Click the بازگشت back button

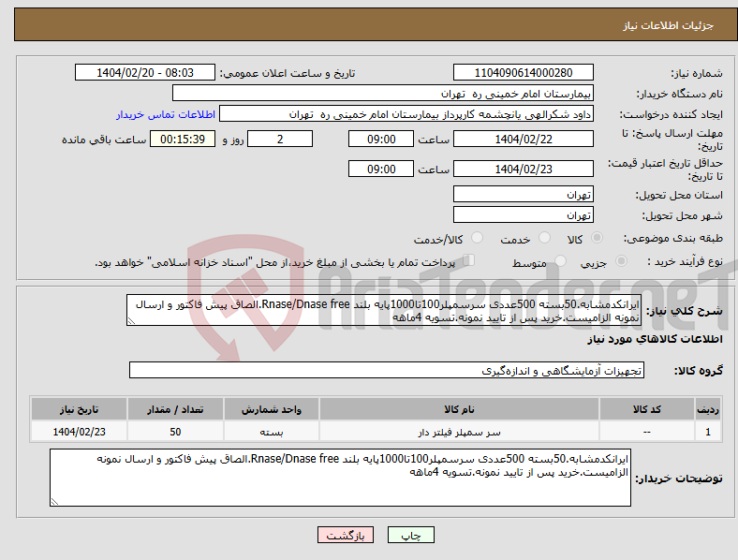(x=346, y=535)
